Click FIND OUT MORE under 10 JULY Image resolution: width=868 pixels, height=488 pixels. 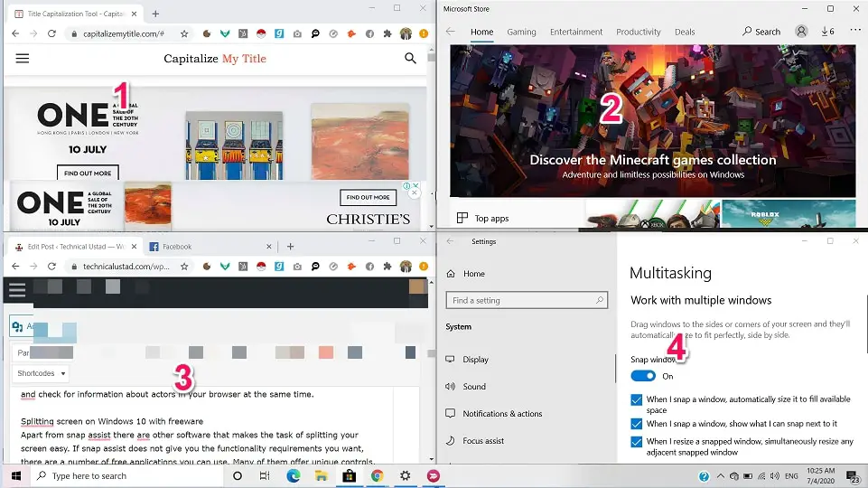click(x=88, y=173)
